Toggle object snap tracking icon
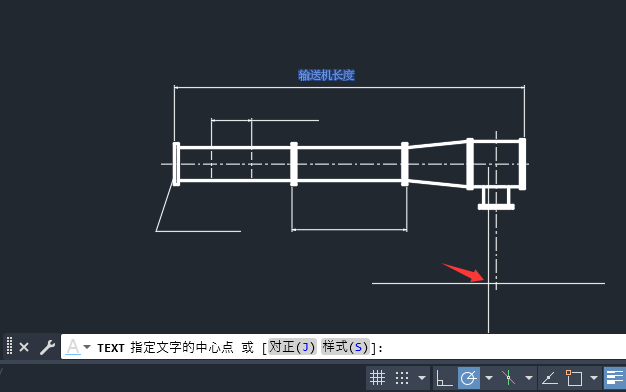 tap(550, 378)
